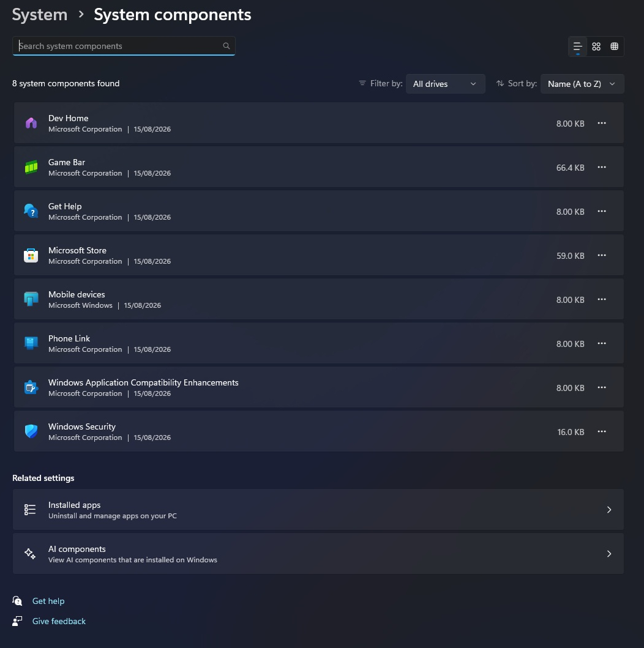Click the 66.4 KB size value
This screenshot has width=644, height=648.
pyautogui.click(x=570, y=168)
